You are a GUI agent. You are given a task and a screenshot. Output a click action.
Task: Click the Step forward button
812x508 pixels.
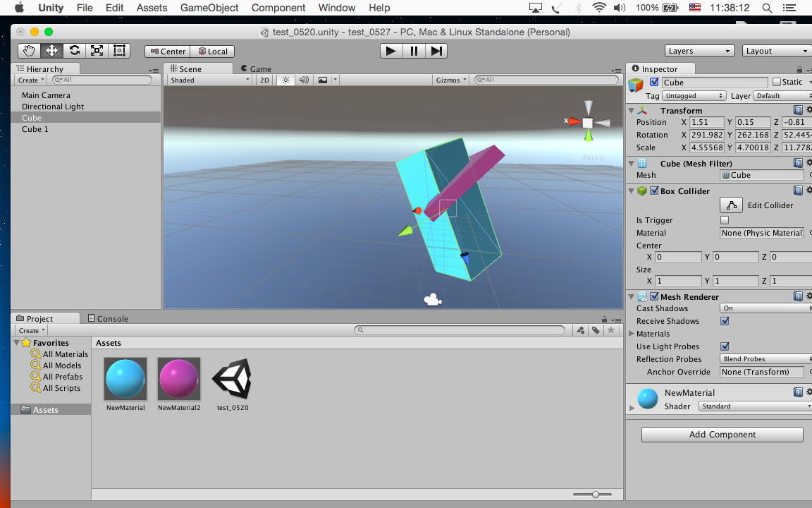point(436,51)
